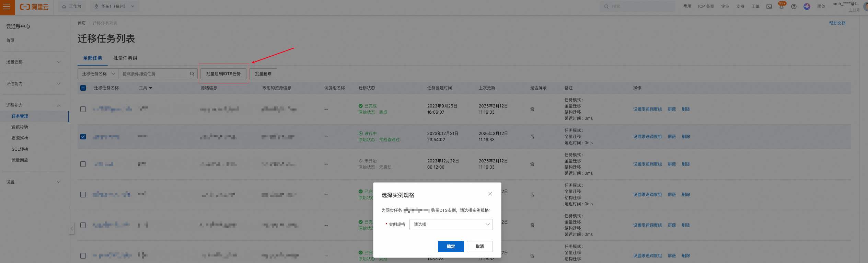Open the 支持 top menu
Screen dimensions: 868x263
(740, 7)
